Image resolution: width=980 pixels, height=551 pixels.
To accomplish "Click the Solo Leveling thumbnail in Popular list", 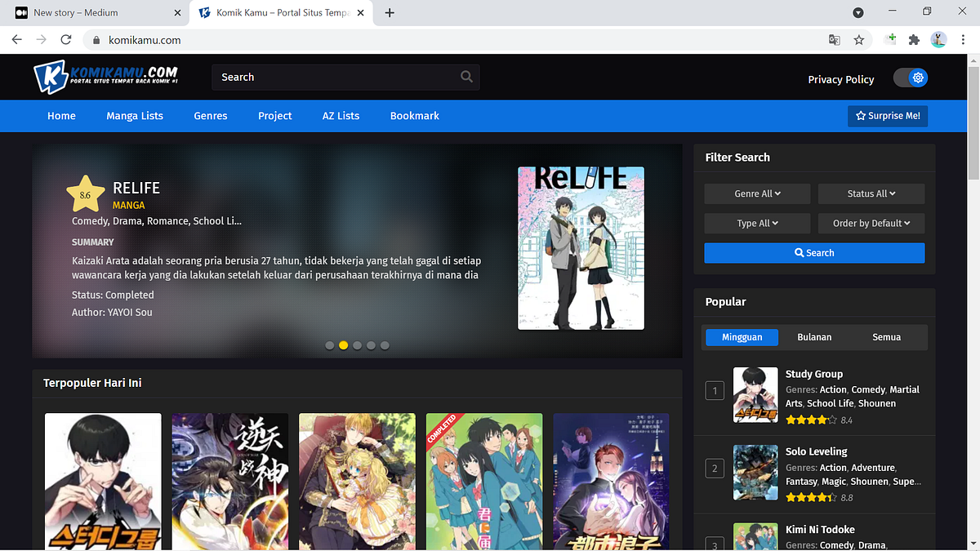I will pos(755,473).
